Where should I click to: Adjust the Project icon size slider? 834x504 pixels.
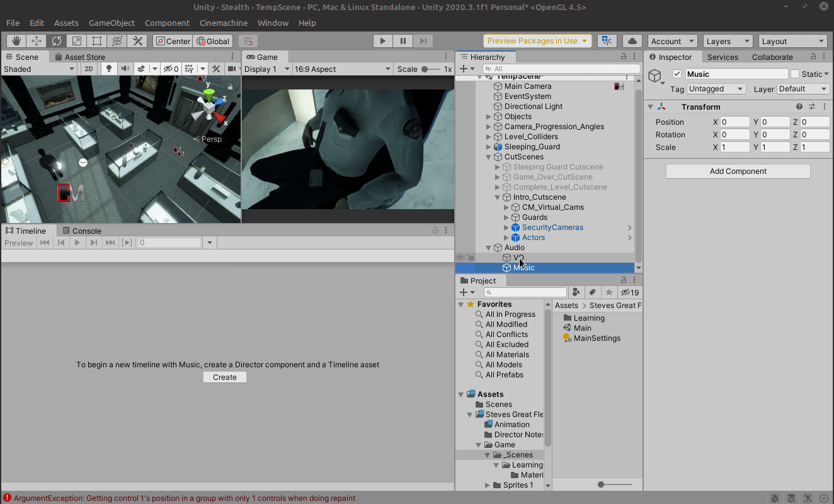tap(615, 484)
